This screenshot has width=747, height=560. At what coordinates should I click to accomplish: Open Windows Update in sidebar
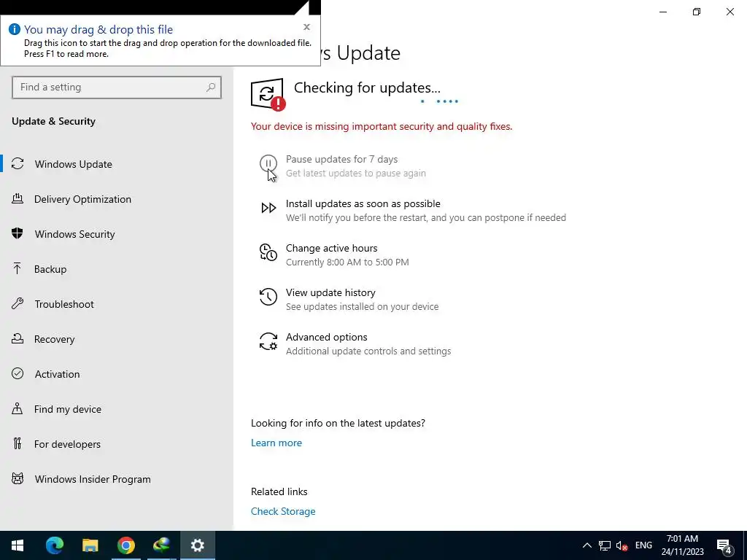pyautogui.click(x=117, y=164)
